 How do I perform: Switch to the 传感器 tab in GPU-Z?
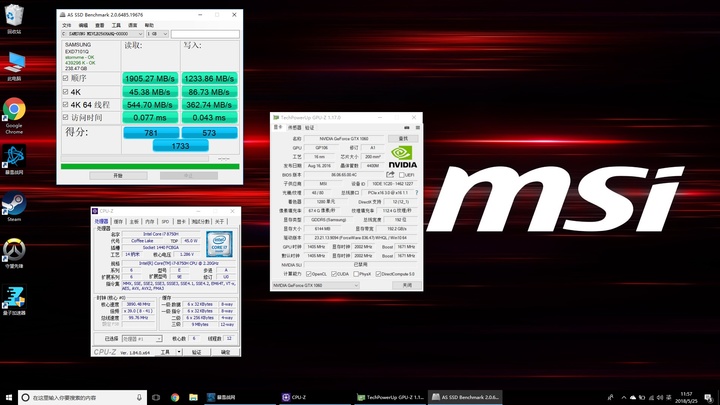(294, 128)
